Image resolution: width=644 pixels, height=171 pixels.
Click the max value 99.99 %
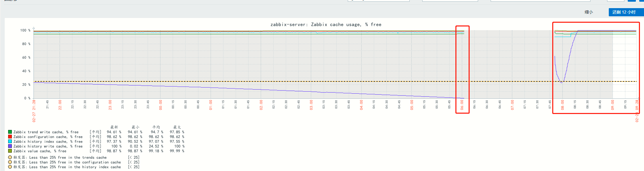[177, 151]
